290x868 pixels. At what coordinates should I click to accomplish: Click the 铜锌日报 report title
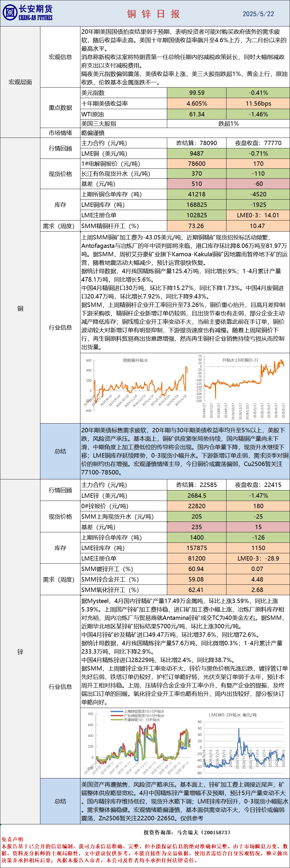click(x=153, y=14)
